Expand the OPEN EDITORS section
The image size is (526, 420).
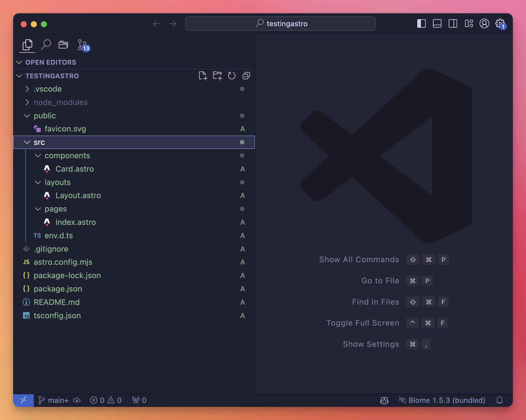click(50, 62)
